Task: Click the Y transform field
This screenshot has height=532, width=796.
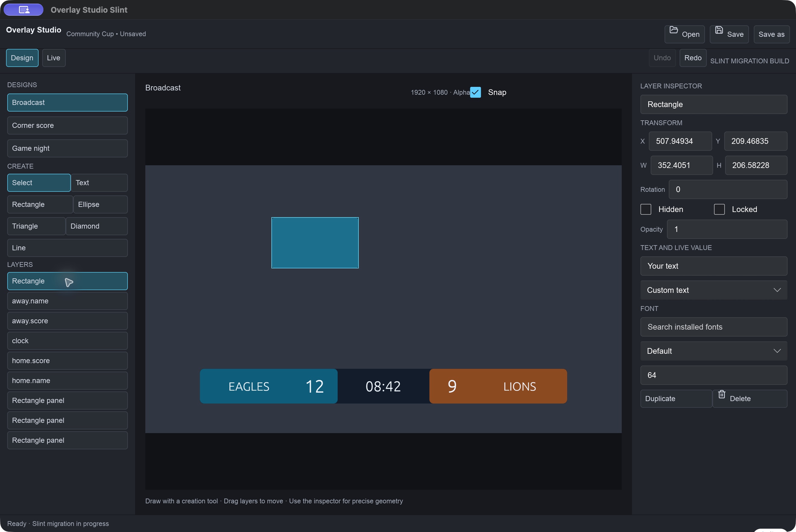Action: coord(755,141)
